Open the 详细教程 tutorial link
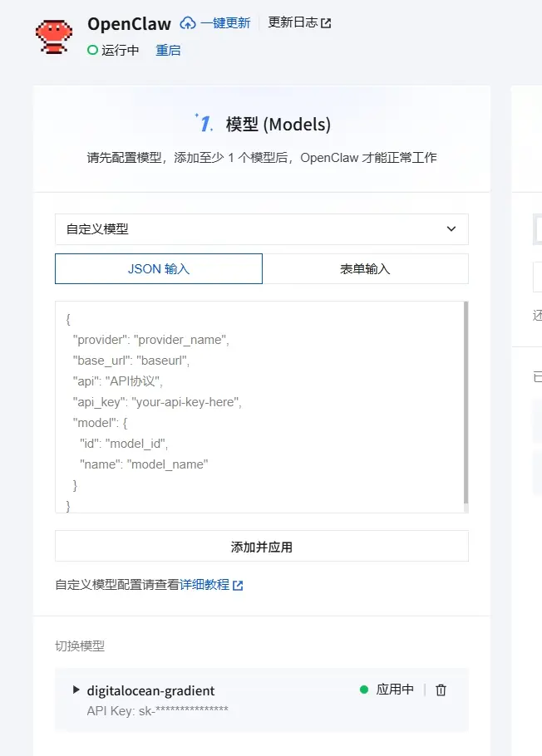542x756 pixels. [x=204, y=585]
